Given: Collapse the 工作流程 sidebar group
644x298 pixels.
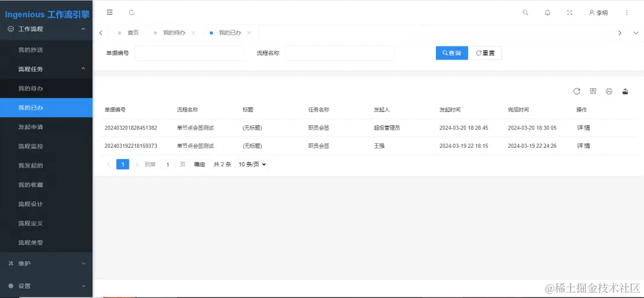Looking at the screenshot, I should [46, 29].
